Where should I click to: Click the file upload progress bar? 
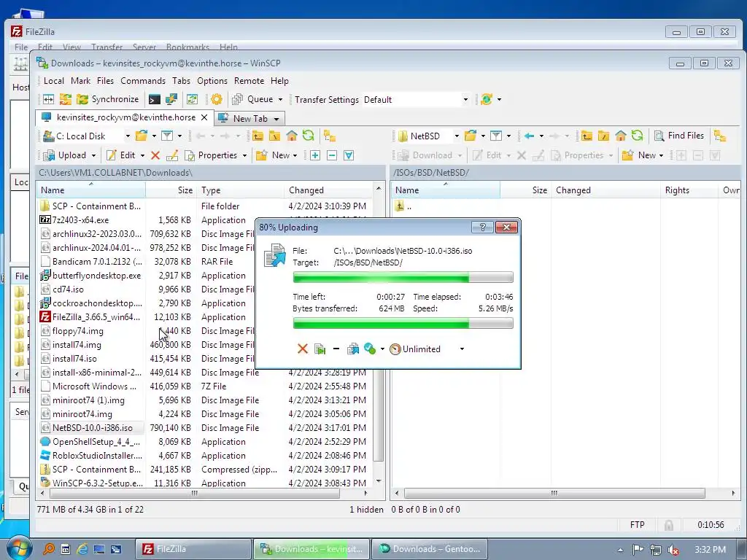pyautogui.click(x=403, y=277)
